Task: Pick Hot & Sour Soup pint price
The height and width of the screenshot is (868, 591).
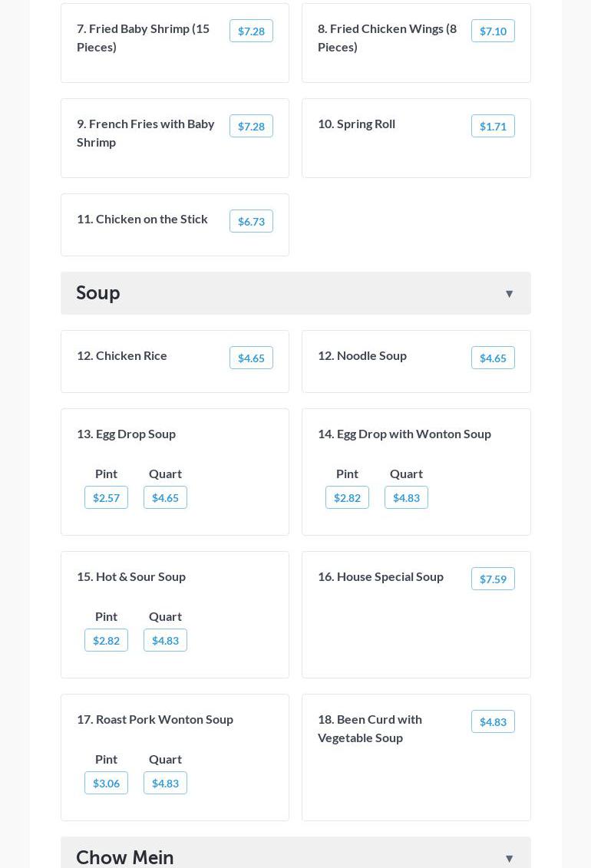Action: 106,640
